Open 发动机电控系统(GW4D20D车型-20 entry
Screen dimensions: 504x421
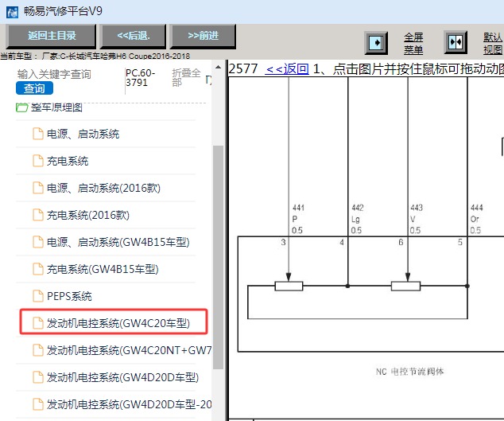(130, 404)
